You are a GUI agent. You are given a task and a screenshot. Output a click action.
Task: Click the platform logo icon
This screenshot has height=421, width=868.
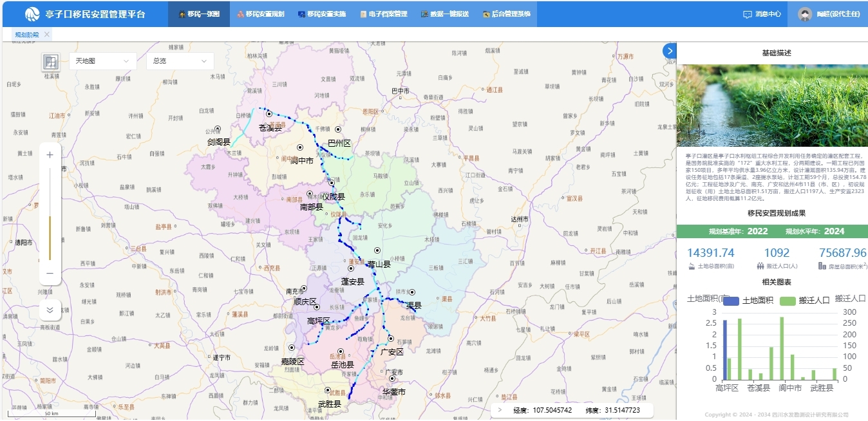32,14
